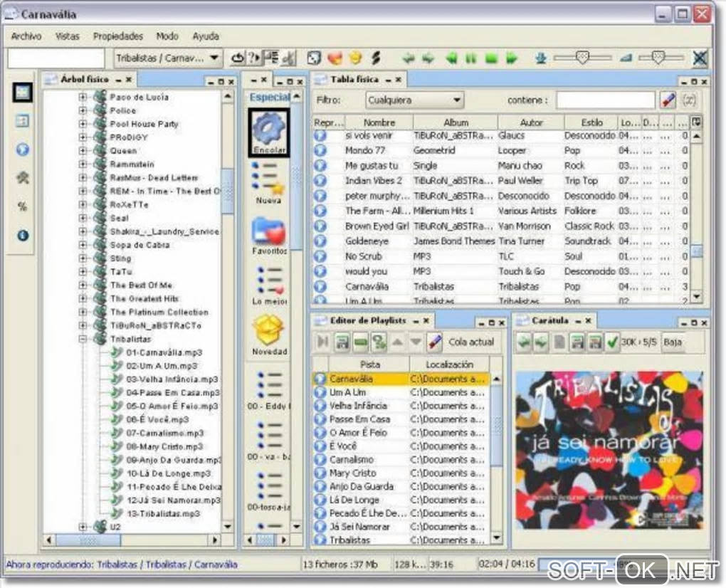This screenshot has width=726, height=588.
Task: Select the Goldeneye row in table
Action: 500,241
